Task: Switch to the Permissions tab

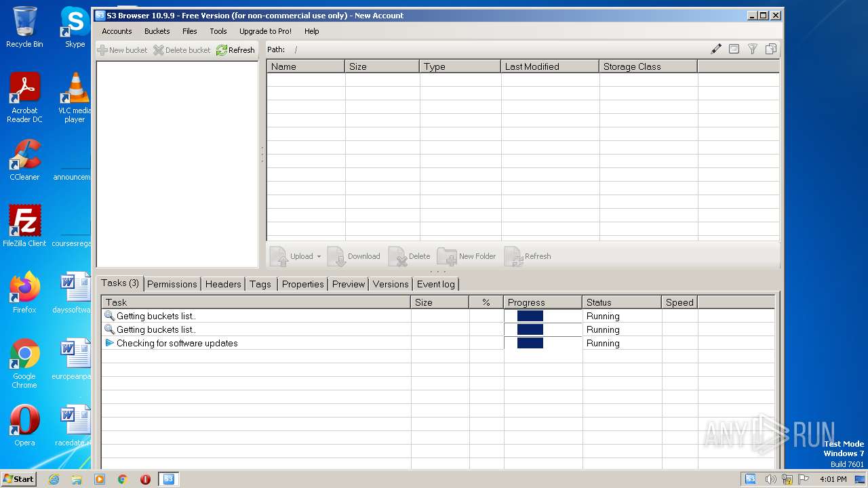Action: tap(172, 284)
